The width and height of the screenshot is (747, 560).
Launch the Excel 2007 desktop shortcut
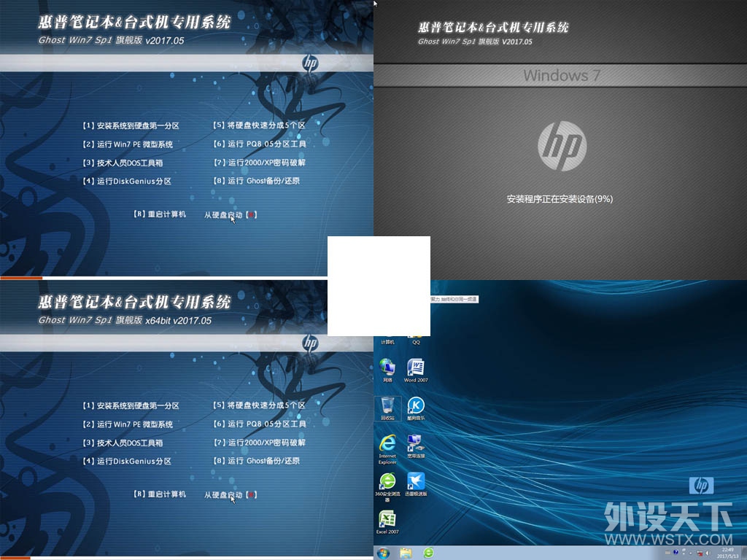pos(387,522)
